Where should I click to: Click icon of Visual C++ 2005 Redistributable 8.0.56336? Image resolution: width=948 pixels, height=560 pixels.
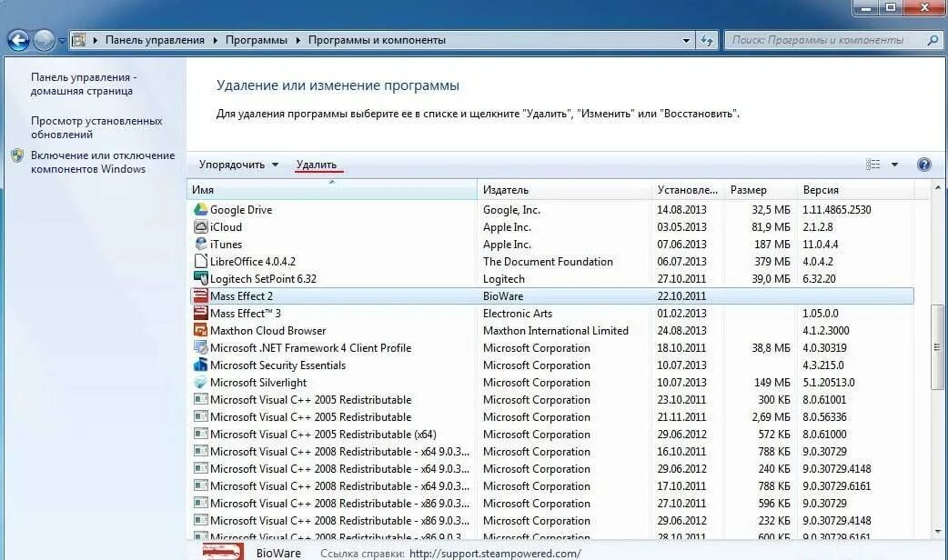[201, 417]
